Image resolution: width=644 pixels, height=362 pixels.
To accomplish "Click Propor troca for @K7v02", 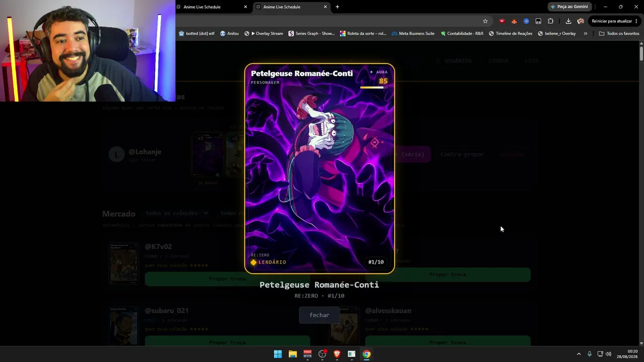I will [227, 279].
